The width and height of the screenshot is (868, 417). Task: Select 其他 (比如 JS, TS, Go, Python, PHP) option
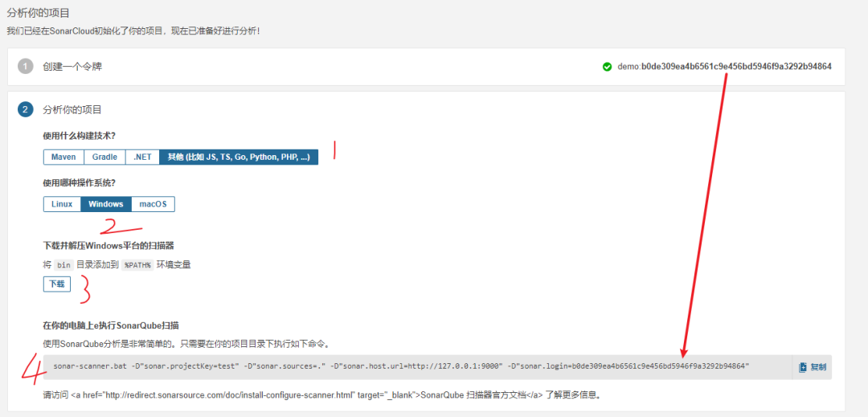(x=239, y=157)
